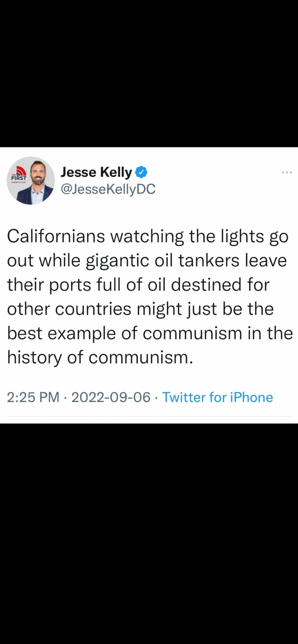The image size is (298, 644).
Task: Click the blue verified badge
Action: [x=141, y=172]
